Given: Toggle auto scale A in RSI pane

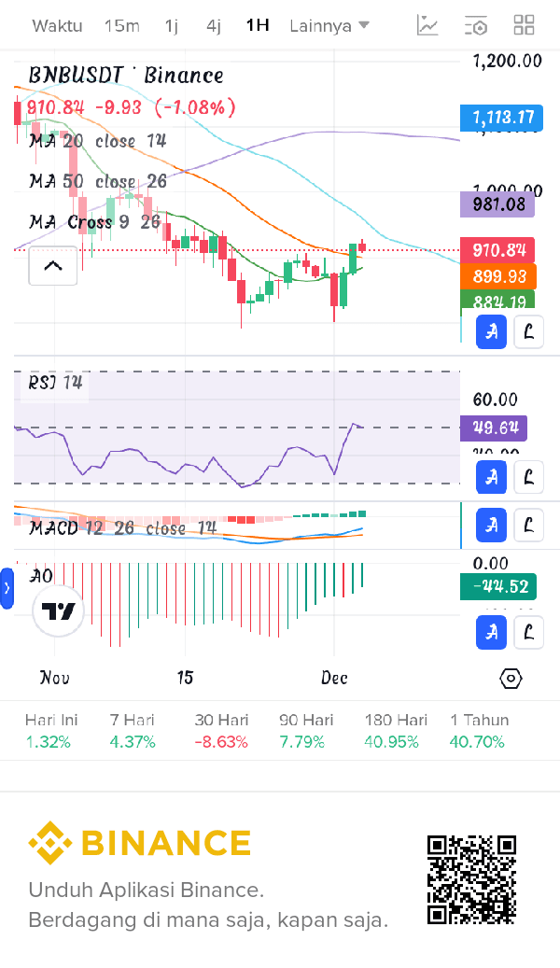Looking at the screenshot, I should coord(492,477).
